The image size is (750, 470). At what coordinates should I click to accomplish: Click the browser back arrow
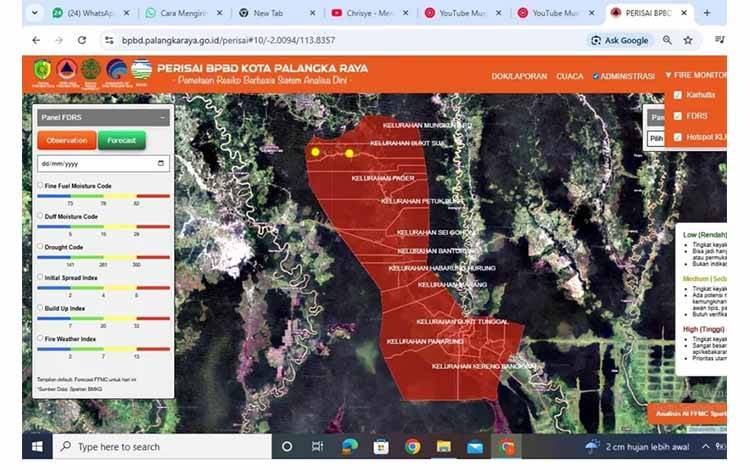pyautogui.click(x=36, y=41)
